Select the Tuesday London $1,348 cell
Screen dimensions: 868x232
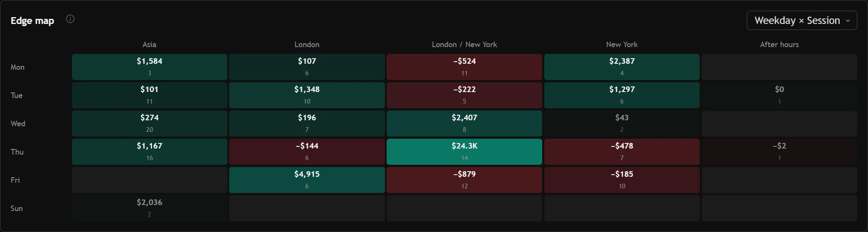tap(307, 95)
